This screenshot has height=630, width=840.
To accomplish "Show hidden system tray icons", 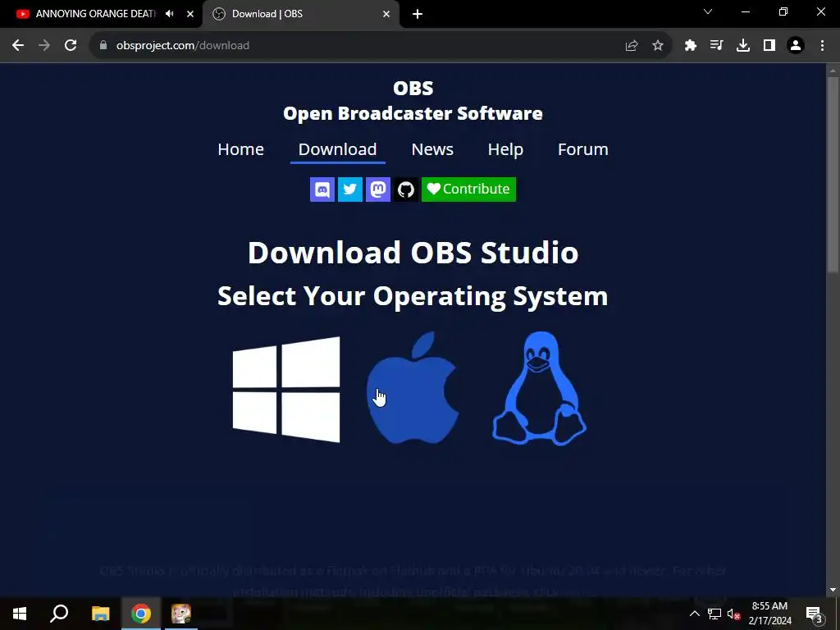I will pyautogui.click(x=694, y=614).
